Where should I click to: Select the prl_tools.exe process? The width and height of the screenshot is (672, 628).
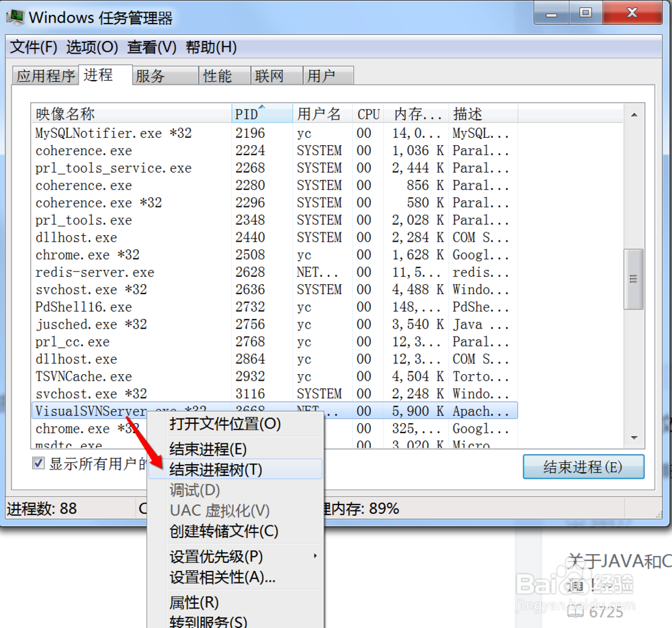point(274,220)
